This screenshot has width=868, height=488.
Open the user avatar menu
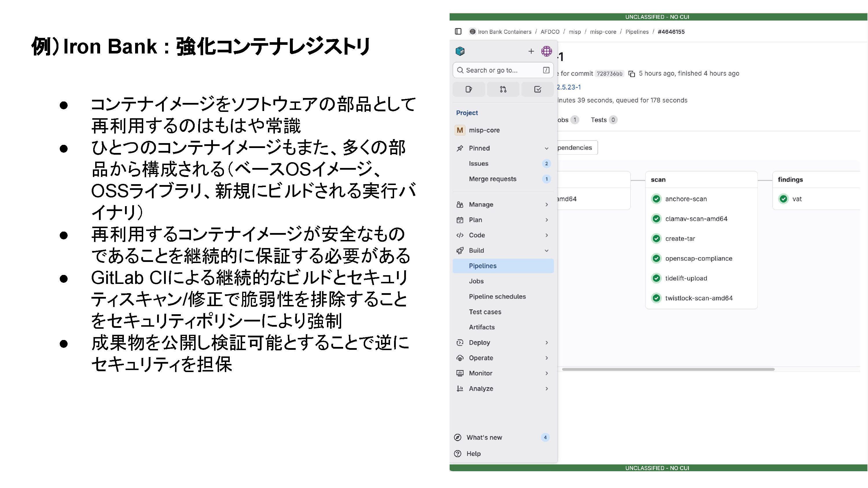pyautogui.click(x=546, y=51)
